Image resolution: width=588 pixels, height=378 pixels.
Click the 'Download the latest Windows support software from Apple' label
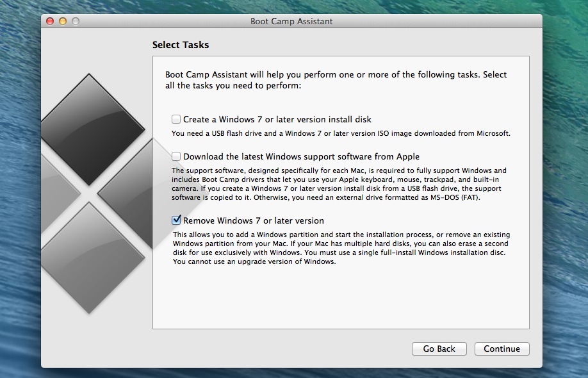(x=301, y=156)
